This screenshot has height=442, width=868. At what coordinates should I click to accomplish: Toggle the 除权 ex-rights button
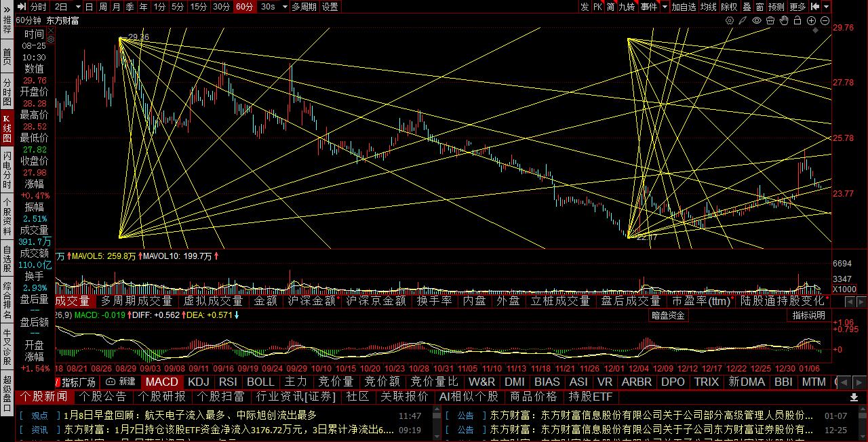coord(729,7)
